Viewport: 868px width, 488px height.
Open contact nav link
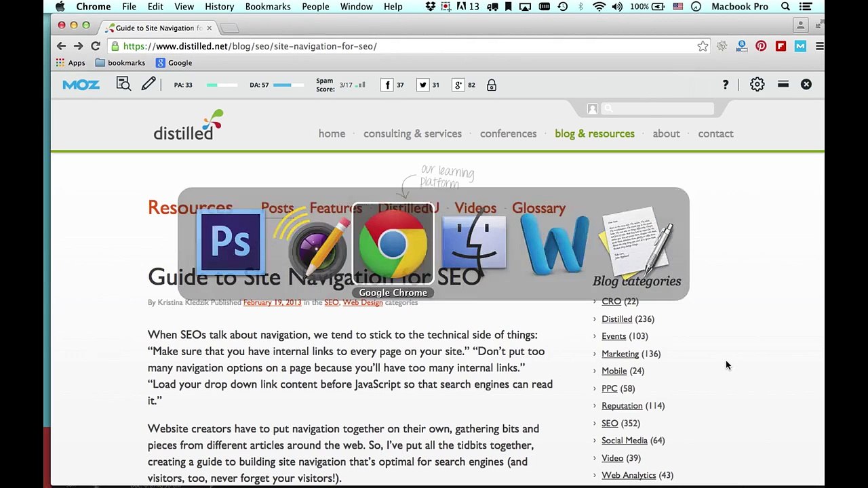715,134
